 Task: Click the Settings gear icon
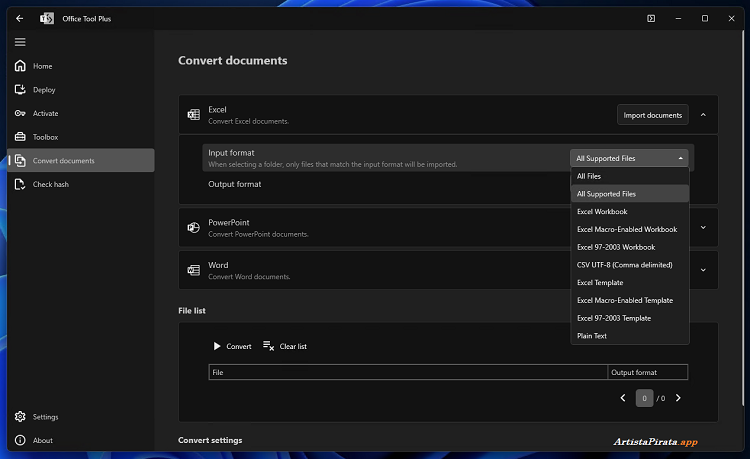tap(20, 417)
